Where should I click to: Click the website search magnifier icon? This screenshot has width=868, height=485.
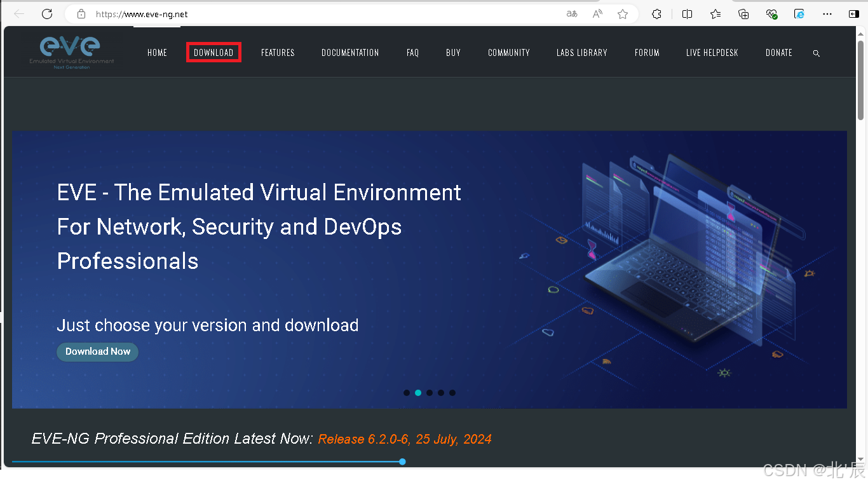pos(817,53)
